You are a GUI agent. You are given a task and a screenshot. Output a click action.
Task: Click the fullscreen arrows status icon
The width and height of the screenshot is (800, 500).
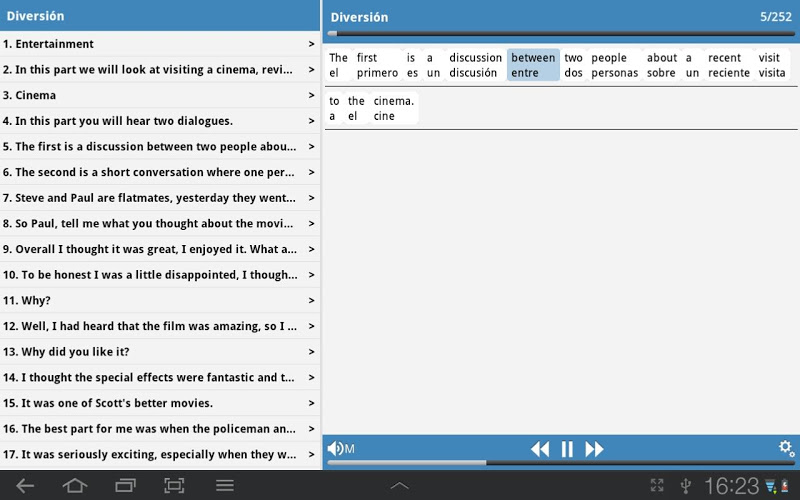pos(657,485)
